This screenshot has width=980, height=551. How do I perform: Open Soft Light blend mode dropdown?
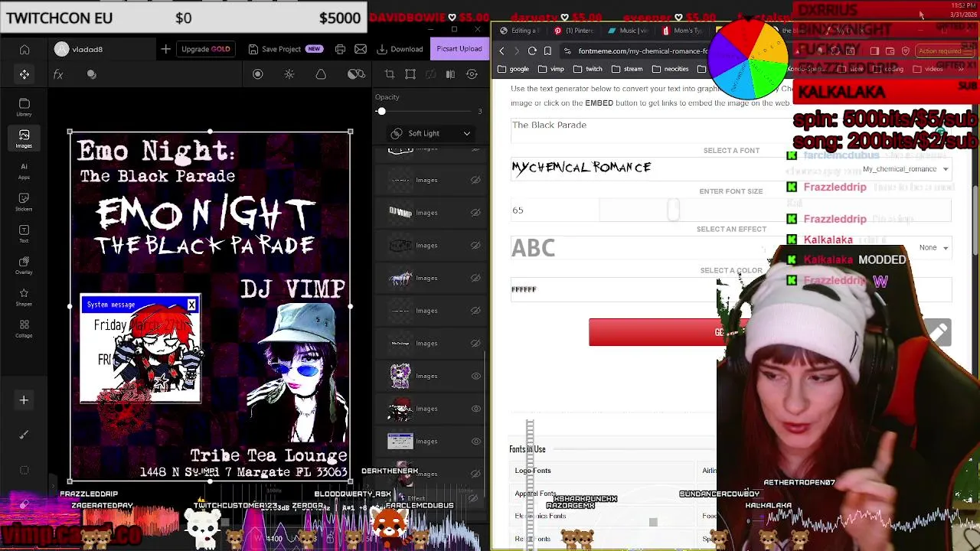tap(431, 133)
